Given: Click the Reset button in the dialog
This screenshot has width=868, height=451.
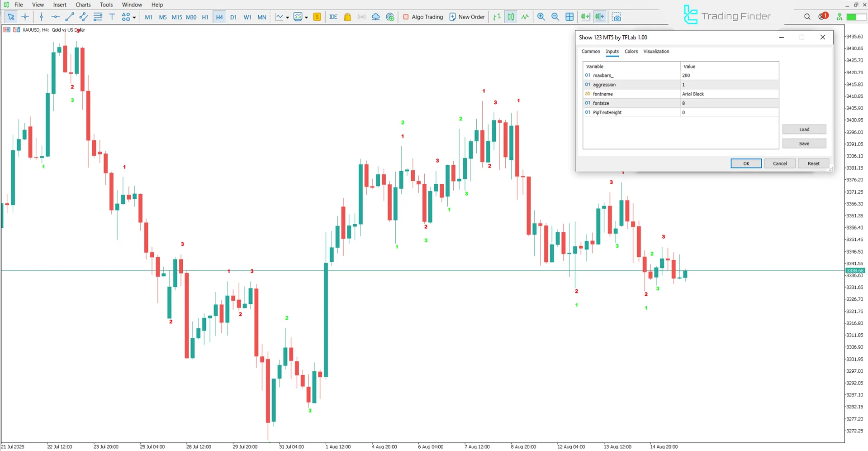Looking at the screenshot, I should coord(813,163).
